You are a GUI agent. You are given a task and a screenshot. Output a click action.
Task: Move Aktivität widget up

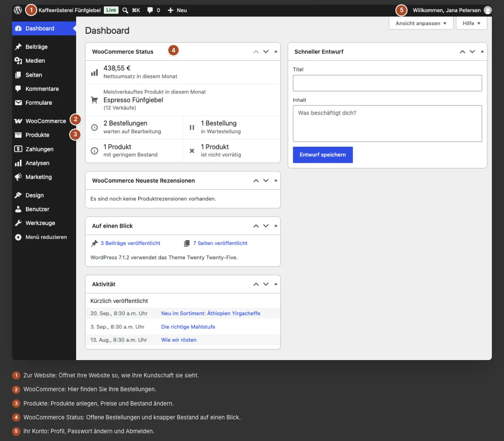point(256,284)
